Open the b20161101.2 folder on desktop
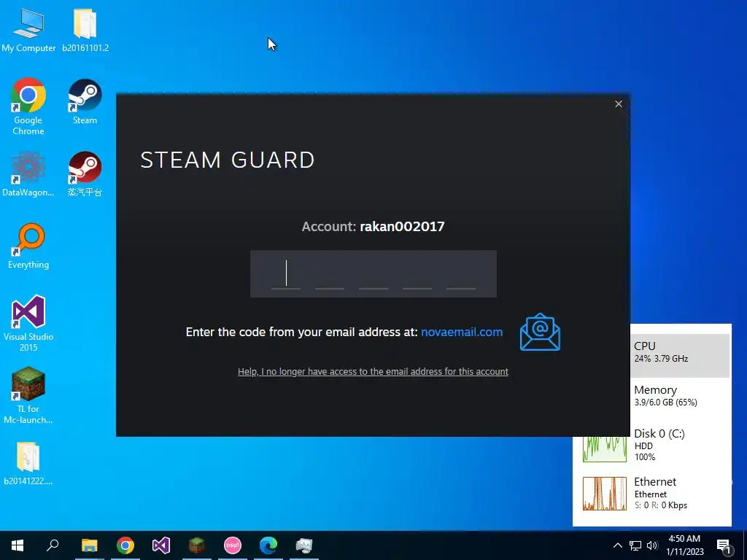Screen dimensions: 747x560 (x=85, y=29)
